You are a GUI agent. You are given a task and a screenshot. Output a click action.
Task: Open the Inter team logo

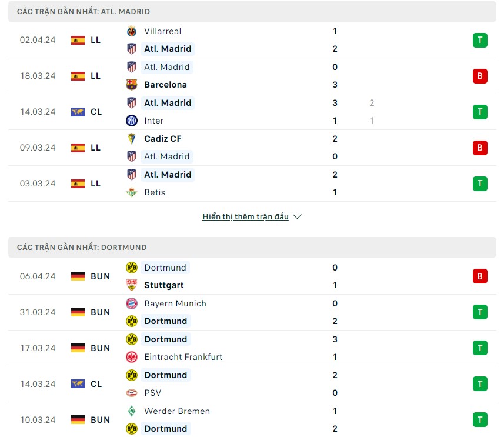tap(132, 121)
